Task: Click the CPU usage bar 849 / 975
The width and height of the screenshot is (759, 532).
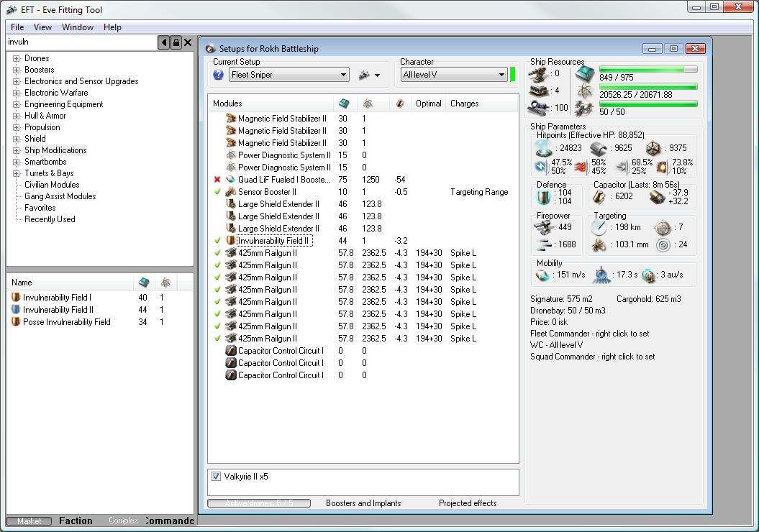Action: [x=648, y=69]
